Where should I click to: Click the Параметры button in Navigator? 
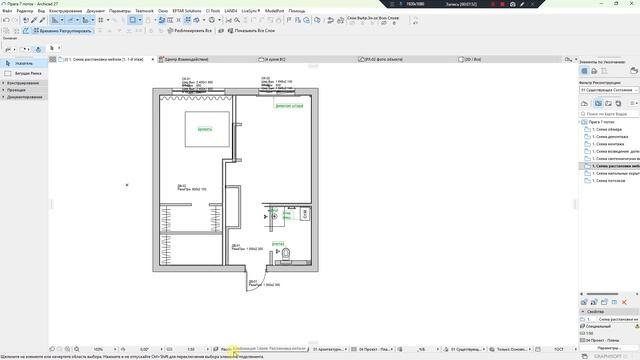pos(608,348)
